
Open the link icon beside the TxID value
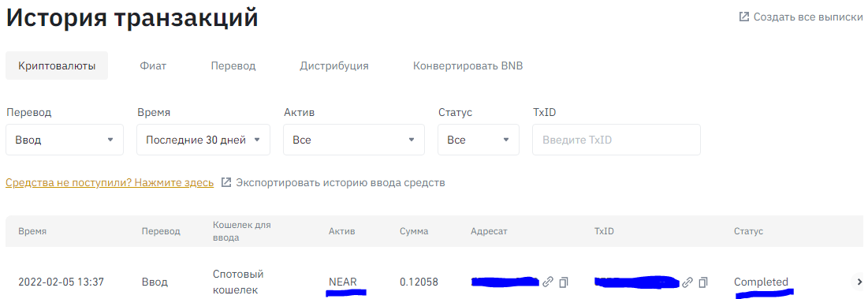point(687,282)
